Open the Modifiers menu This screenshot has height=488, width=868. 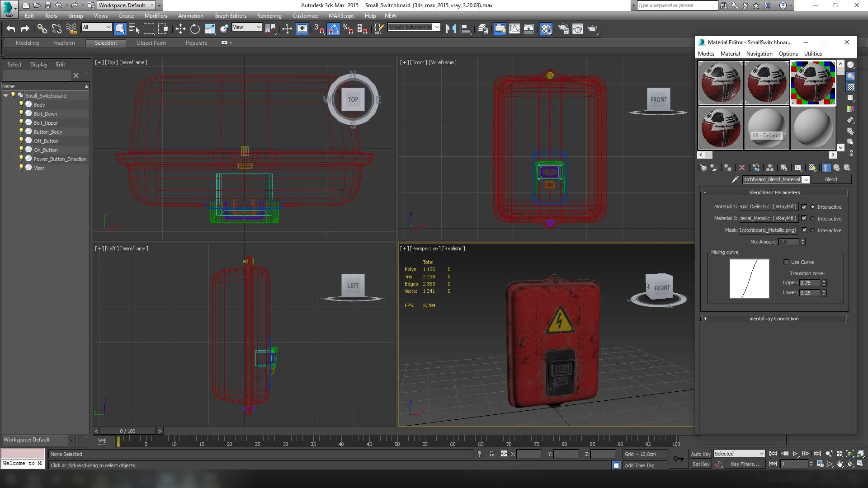(156, 15)
